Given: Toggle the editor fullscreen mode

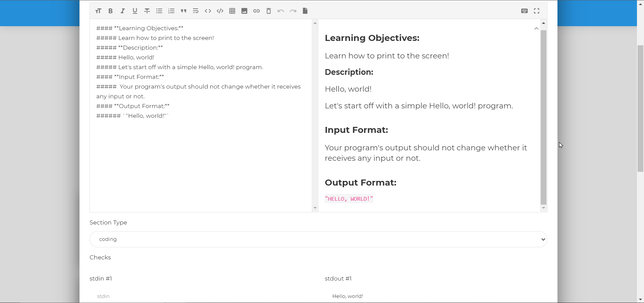Looking at the screenshot, I should (x=537, y=11).
